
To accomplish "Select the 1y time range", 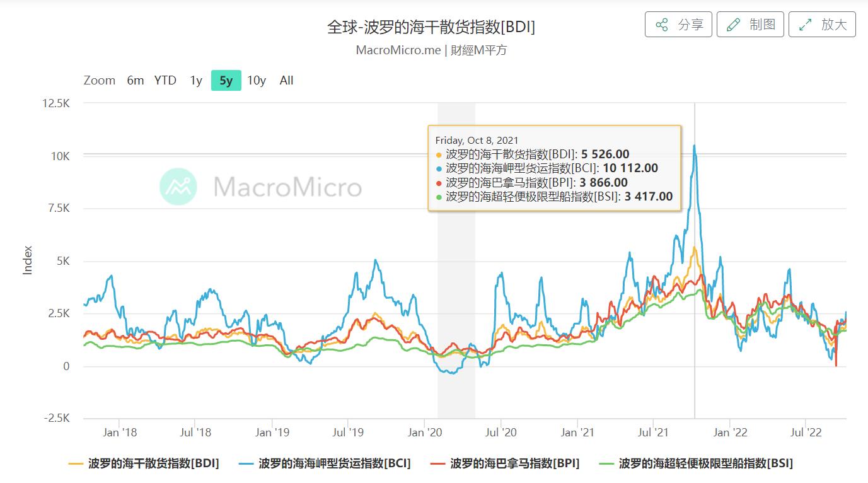I will click(195, 80).
